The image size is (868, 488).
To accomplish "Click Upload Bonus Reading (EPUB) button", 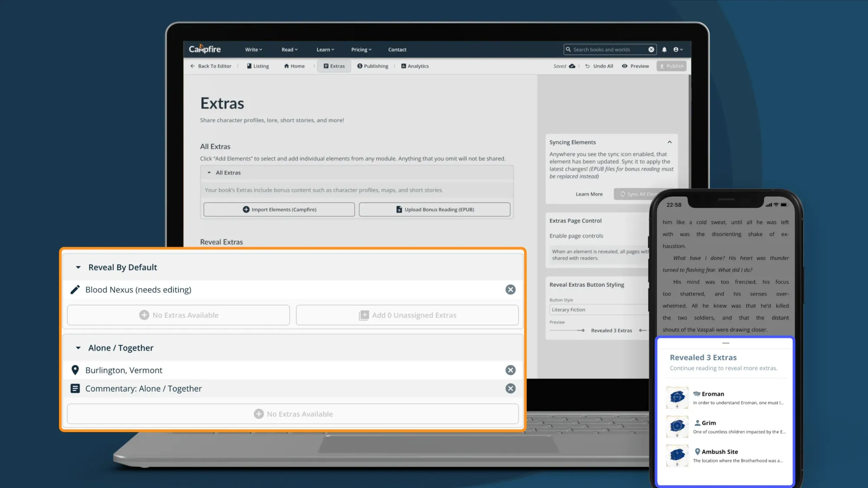I will point(434,210).
